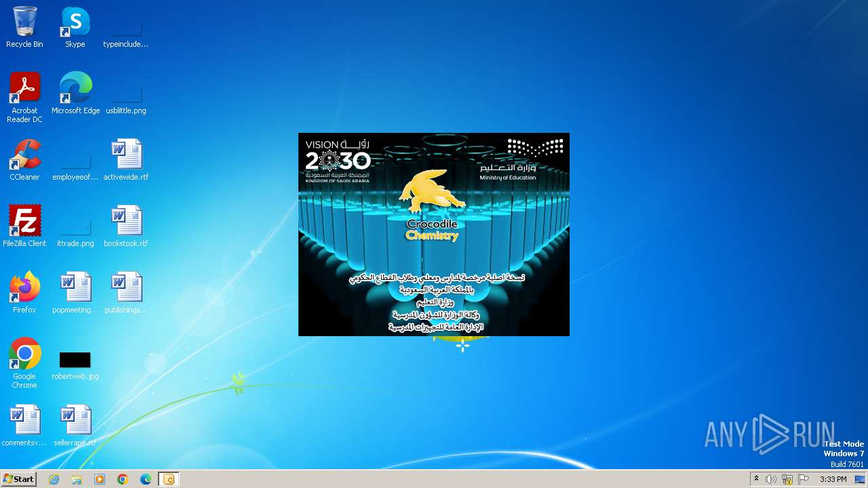This screenshot has height=488, width=868.
Task: Select bookstook.rtf document icon
Action: point(126,227)
